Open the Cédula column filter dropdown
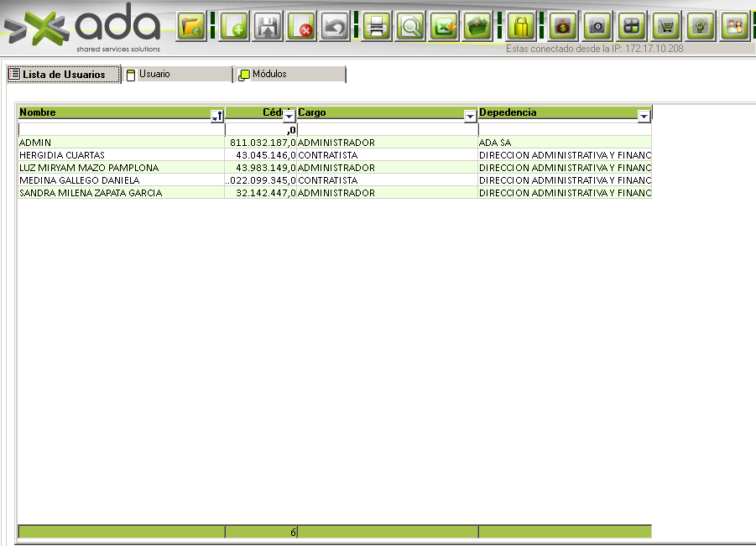Viewport: 756px width, 546px height. 289,116
